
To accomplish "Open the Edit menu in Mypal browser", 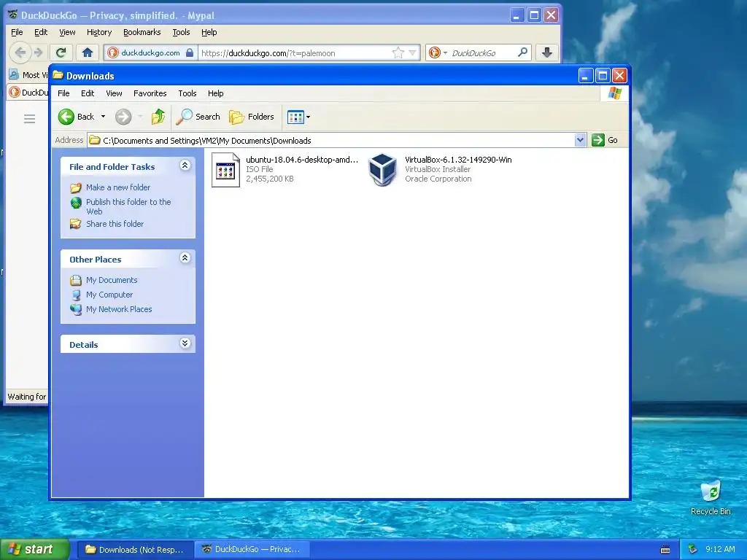I will click(x=41, y=32).
